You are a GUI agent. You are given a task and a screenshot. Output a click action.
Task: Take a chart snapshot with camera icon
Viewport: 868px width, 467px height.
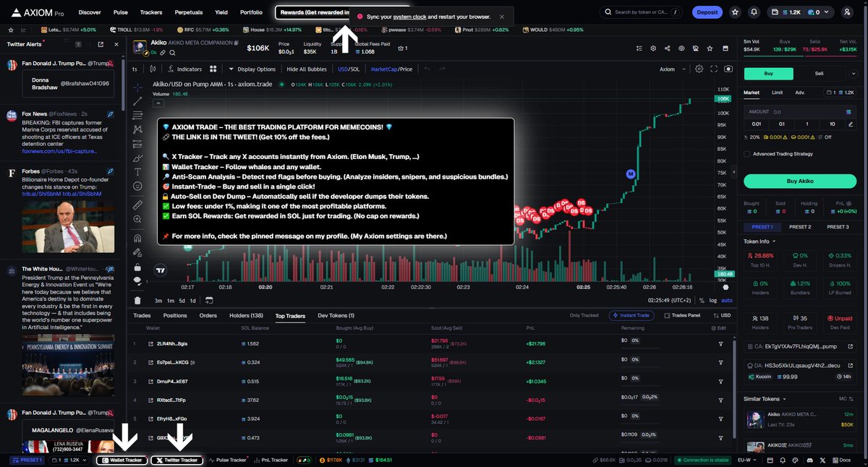click(728, 69)
